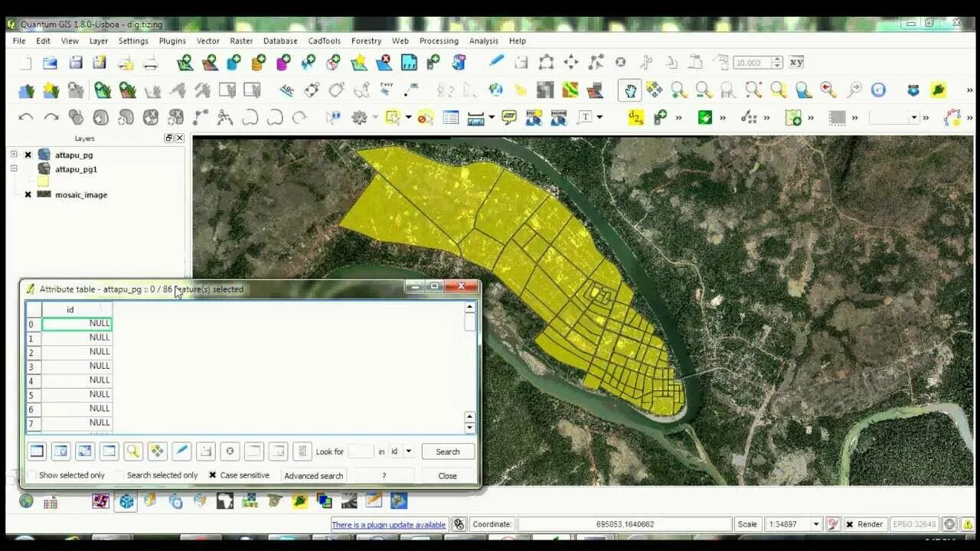Click the yellow magnifier icon in attribute table

[133, 452]
